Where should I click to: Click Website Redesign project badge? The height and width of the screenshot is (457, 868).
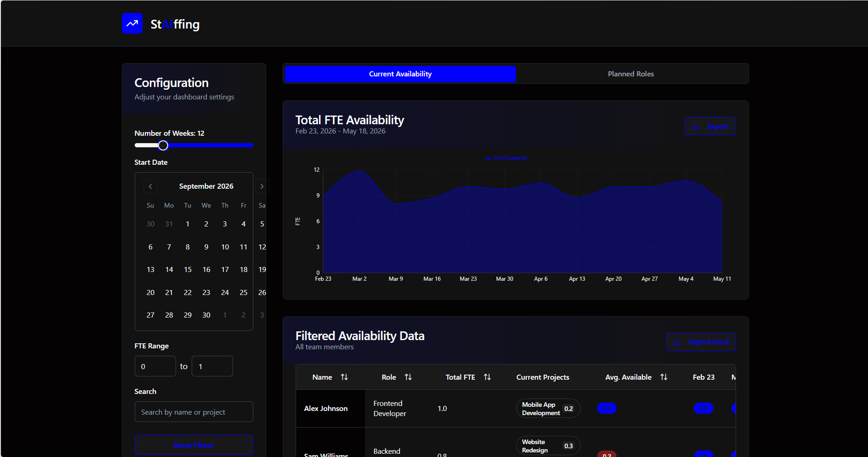pyautogui.click(x=548, y=446)
